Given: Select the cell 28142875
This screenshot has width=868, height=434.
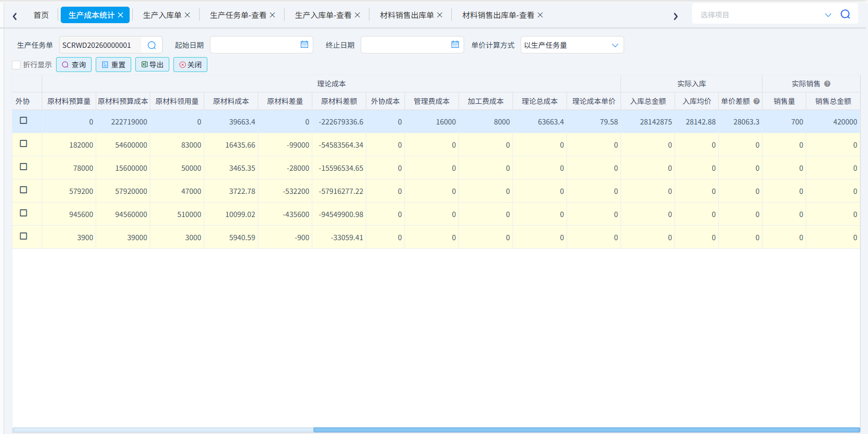Looking at the screenshot, I should click(x=648, y=122).
